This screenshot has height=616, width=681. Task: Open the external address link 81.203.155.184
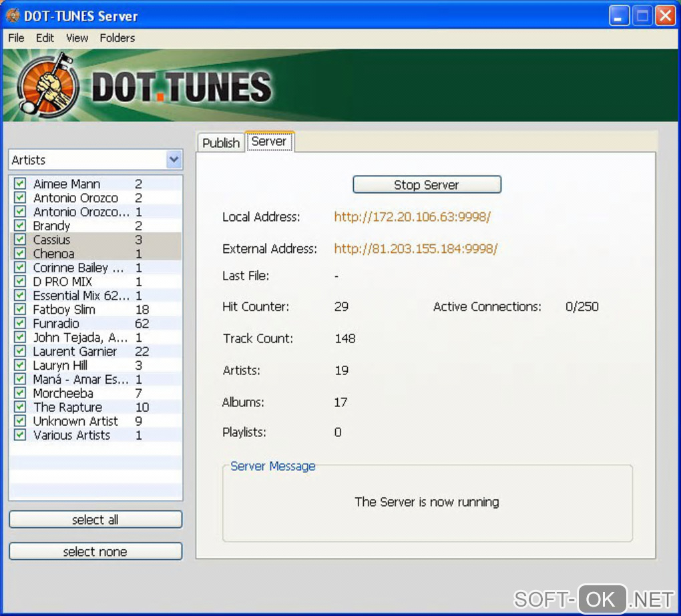pyautogui.click(x=416, y=249)
